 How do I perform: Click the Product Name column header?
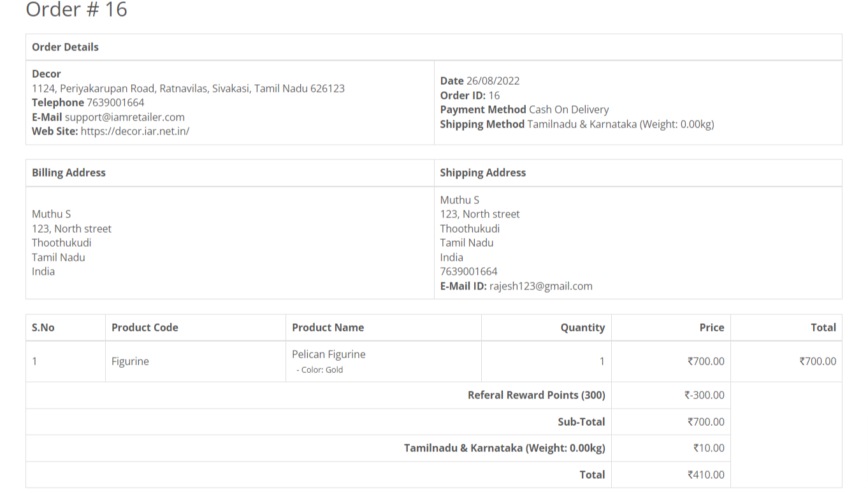[328, 328]
